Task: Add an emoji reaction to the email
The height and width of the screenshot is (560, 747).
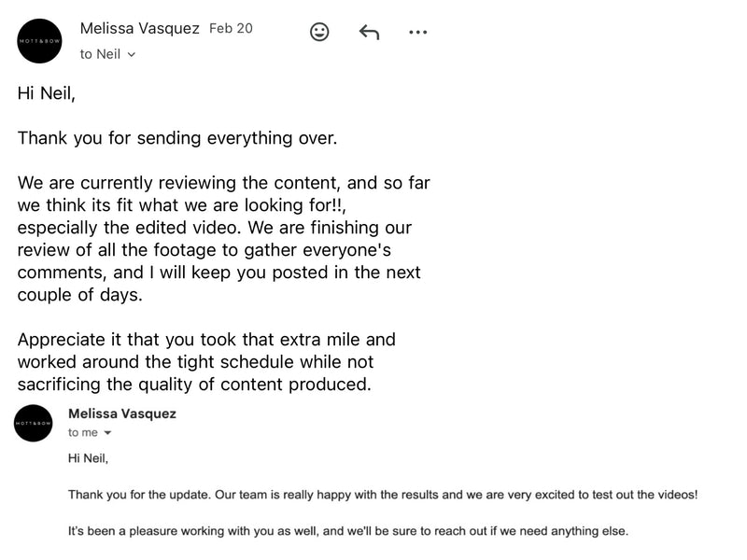Action: click(x=319, y=33)
